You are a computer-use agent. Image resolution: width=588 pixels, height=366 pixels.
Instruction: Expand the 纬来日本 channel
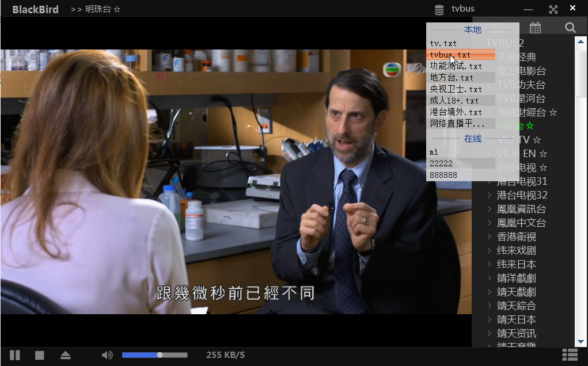pyautogui.click(x=490, y=264)
